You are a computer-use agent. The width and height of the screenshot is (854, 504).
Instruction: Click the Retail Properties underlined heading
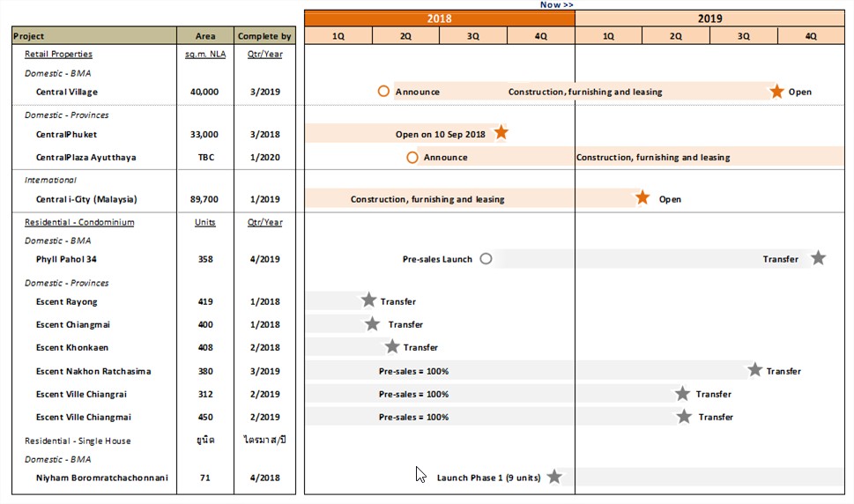(x=58, y=54)
